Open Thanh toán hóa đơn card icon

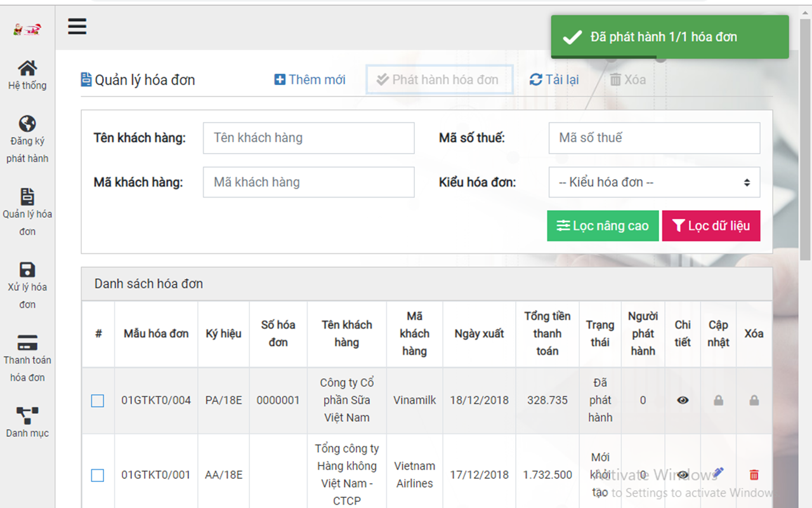27,342
